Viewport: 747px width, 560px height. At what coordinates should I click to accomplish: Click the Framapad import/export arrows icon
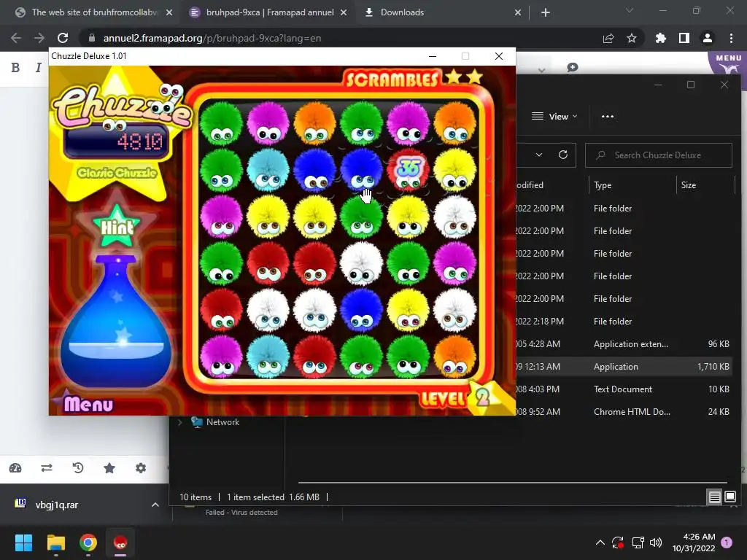coord(47,468)
